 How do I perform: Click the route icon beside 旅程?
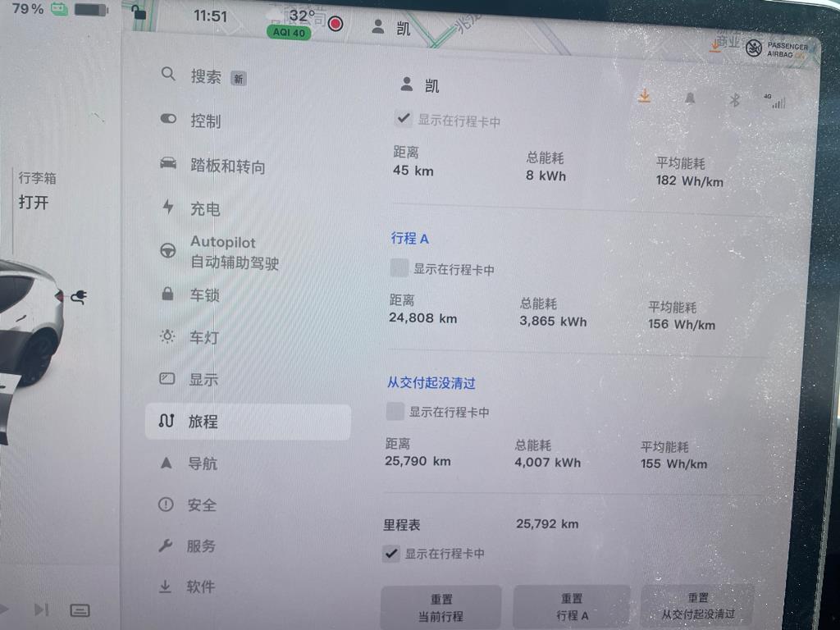tap(166, 421)
